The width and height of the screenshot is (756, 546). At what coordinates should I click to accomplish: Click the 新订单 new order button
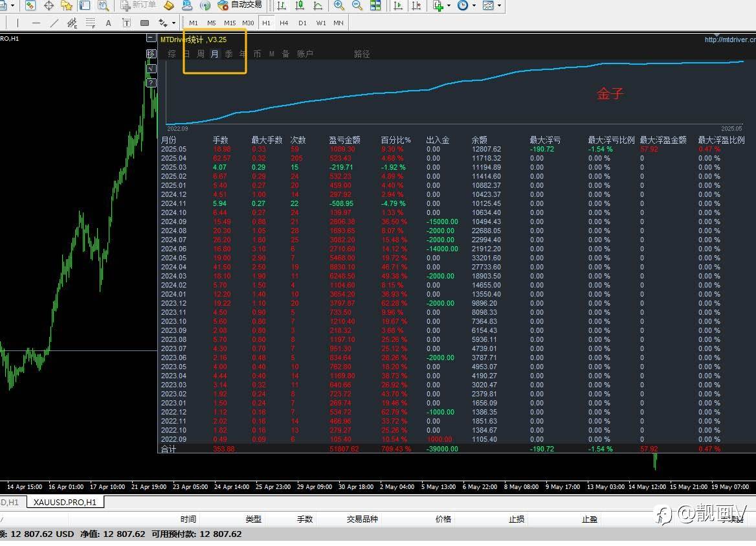[139, 5]
